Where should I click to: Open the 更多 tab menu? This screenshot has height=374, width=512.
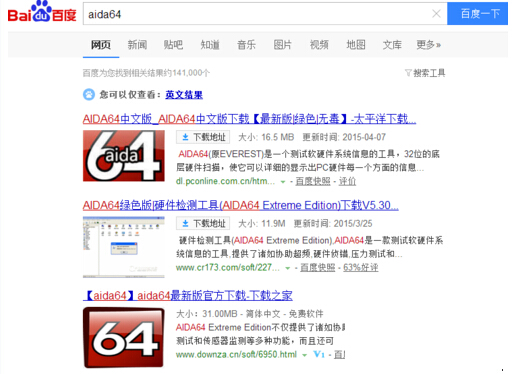pos(428,45)
